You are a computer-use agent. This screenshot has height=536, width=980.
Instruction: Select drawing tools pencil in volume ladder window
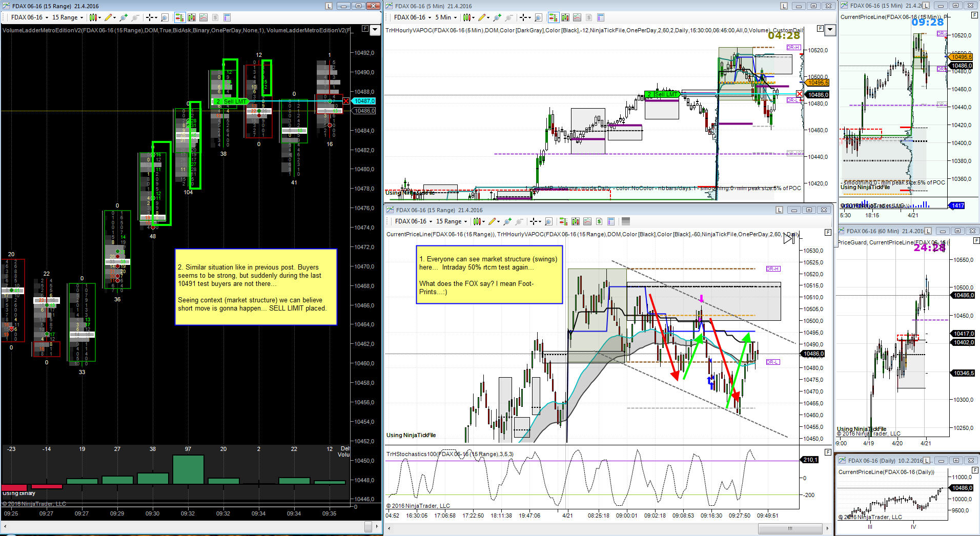coord(108,17)
